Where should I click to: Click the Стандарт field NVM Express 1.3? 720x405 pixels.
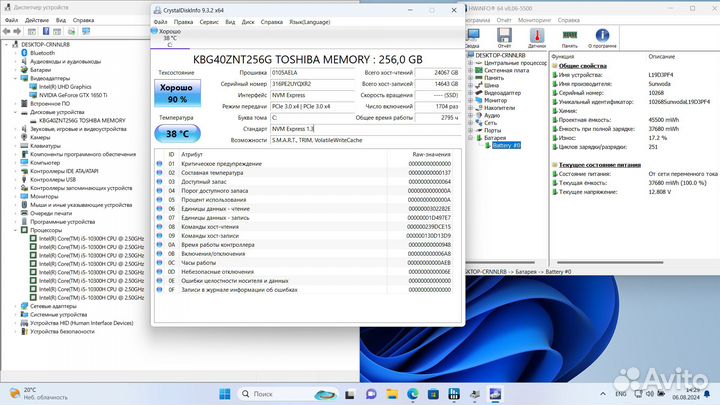[365, 129]
